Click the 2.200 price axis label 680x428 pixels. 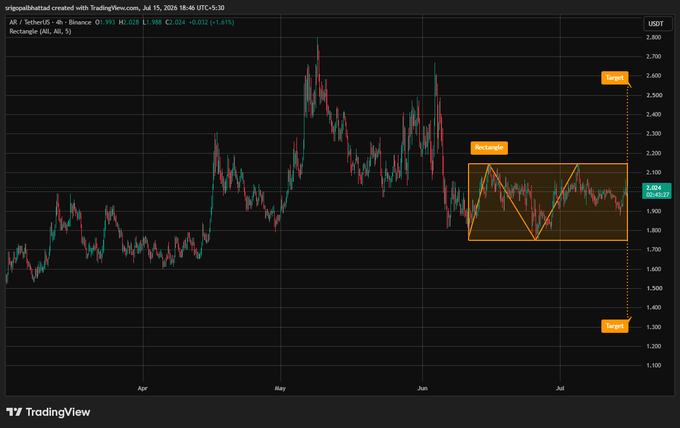click(x=654, y=153)
